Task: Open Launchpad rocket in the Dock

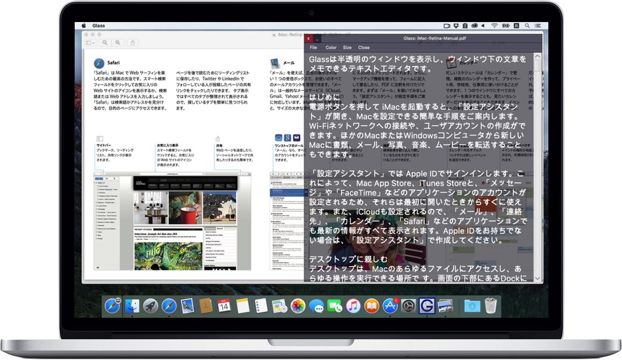Action: 151,306
